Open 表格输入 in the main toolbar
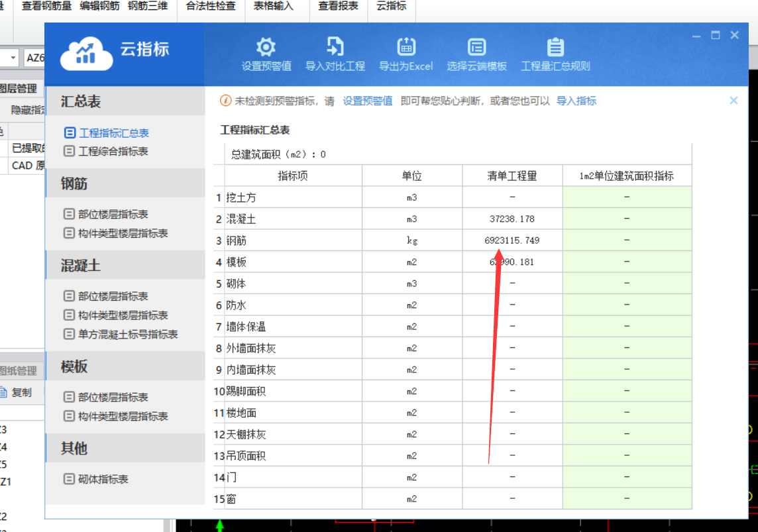758x532 pixels. click(x=274, y=6)
